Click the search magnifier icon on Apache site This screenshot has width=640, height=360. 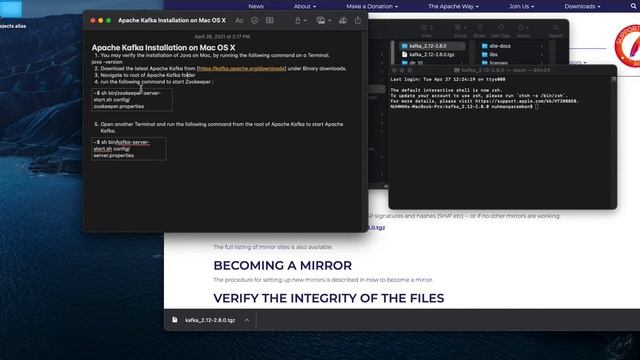633,6
